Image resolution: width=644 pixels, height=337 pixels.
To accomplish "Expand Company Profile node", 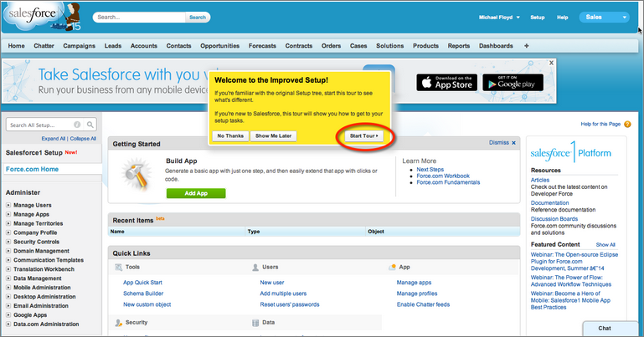I will pyautogui.click(x=8, y=232).
